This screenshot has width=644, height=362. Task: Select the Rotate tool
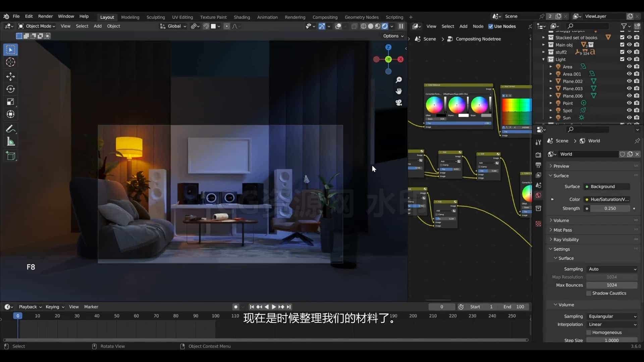pos(11,89)
